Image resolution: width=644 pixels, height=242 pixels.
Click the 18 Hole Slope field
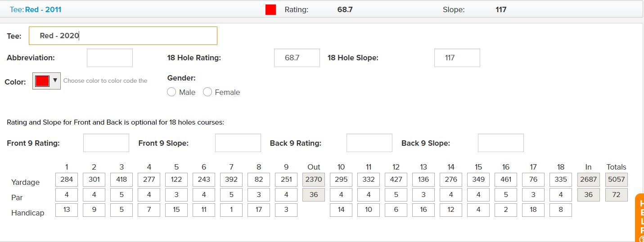(457, 58)
